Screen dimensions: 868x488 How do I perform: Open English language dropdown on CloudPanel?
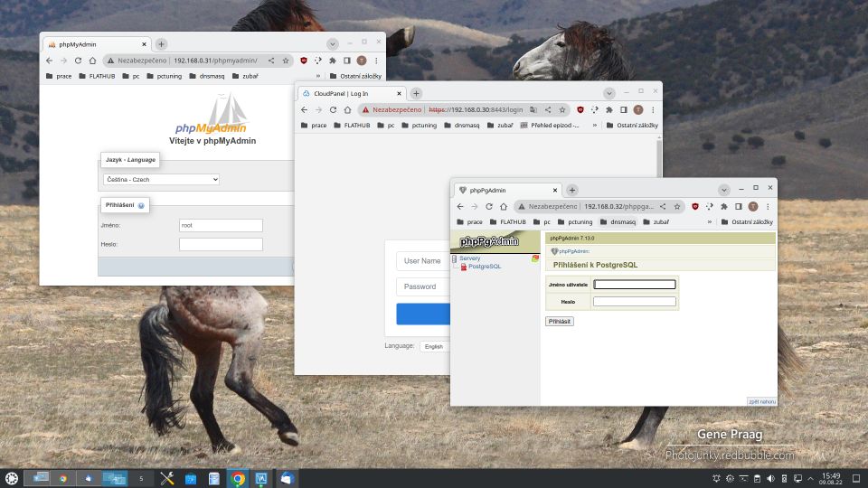tap(435, 346)
